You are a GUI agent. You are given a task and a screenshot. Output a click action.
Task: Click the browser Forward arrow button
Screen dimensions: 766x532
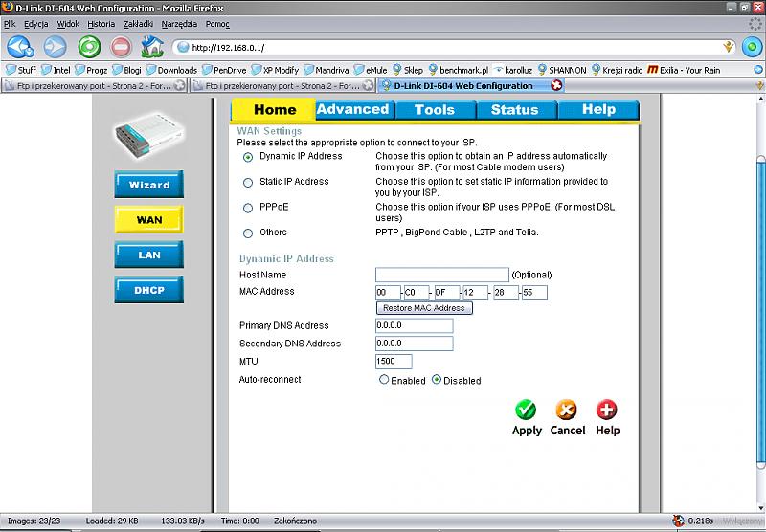pos(55,47)
